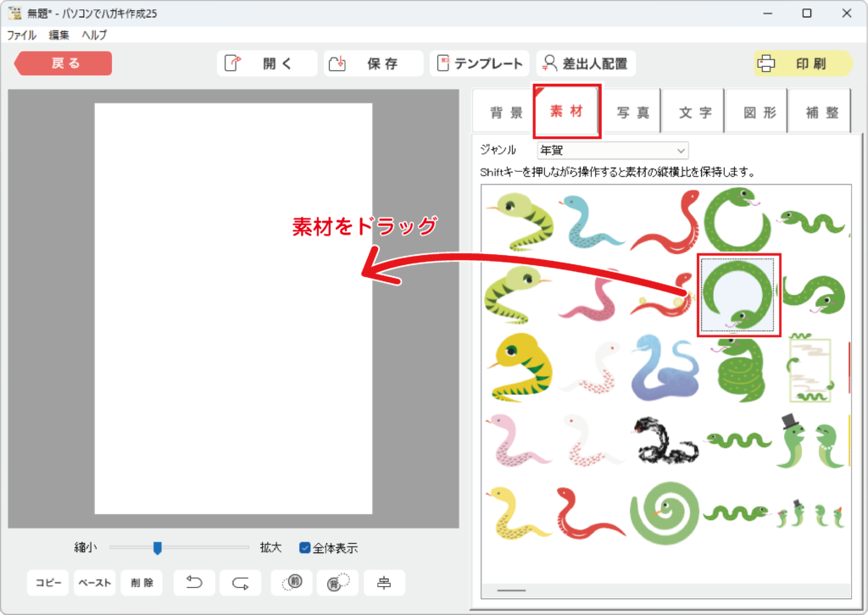868x615 pixels.
Task: Click the redo arrow icon
Action: 240,582
